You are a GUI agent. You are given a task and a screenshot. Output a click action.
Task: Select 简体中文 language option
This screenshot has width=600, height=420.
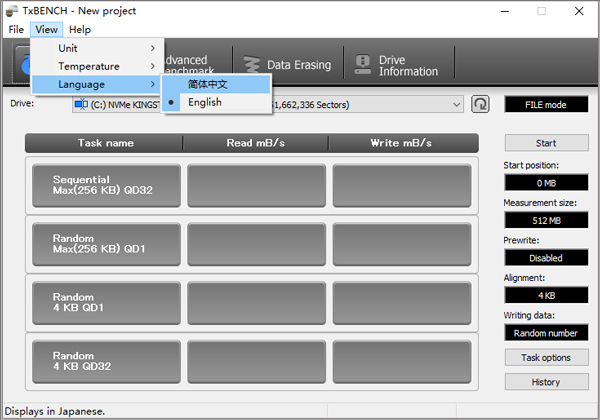(208, 84)
